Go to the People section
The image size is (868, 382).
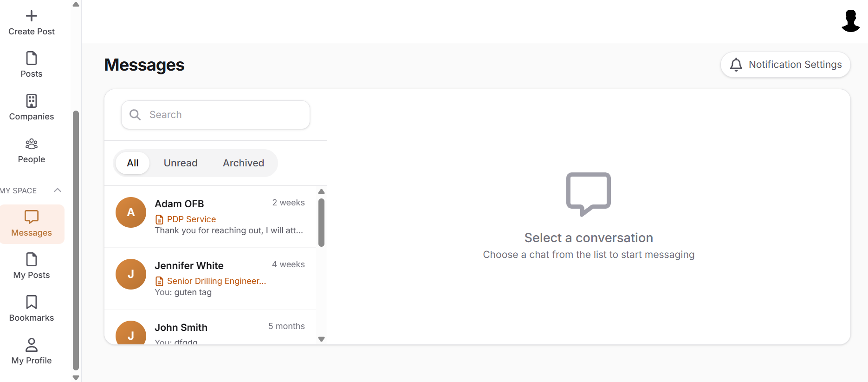tap(32, 151)
